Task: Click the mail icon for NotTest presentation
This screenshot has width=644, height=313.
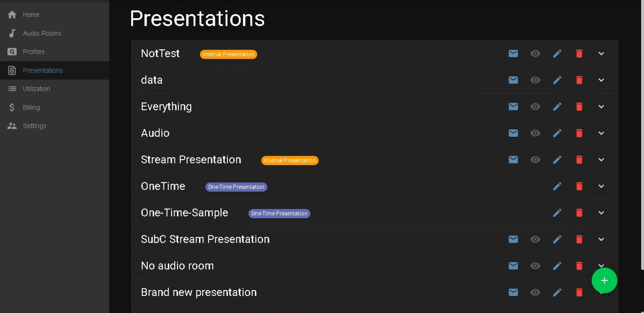Action: click(513, 54)
